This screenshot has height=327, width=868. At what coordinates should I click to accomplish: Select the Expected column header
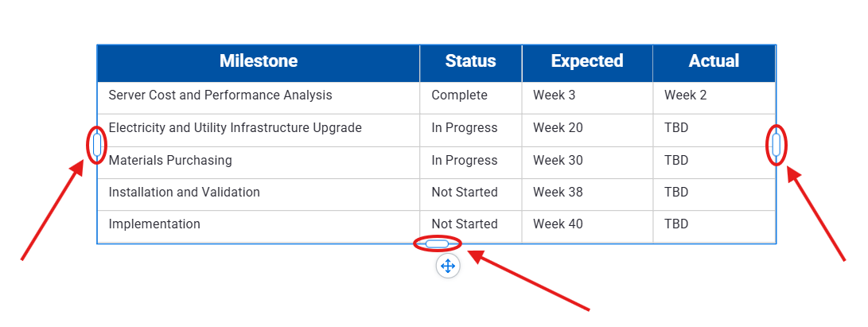[x=587, y=61]
